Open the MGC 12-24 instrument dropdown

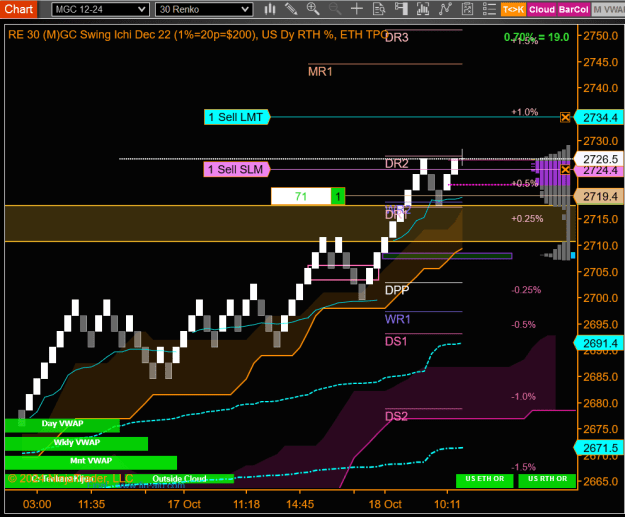pos(100,9)
